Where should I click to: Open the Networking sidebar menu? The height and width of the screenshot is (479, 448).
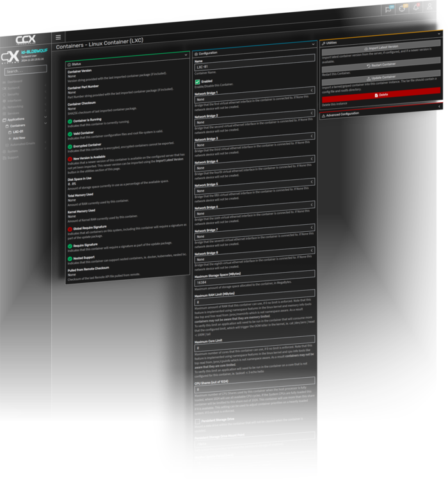tap(15, 107)
